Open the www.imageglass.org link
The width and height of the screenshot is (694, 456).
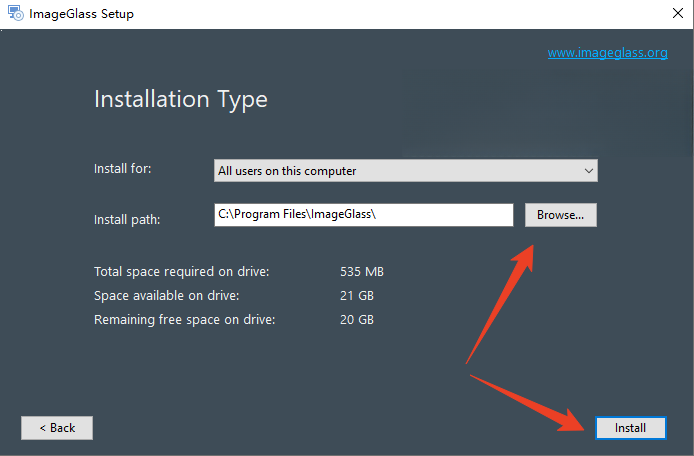[x=607, y=53]
